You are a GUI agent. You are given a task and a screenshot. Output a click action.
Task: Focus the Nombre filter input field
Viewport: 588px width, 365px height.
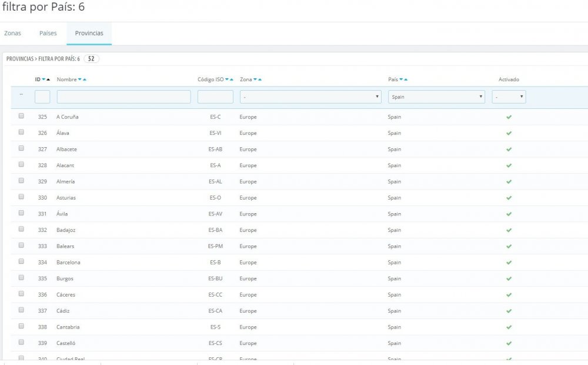[x=123, y=97]
